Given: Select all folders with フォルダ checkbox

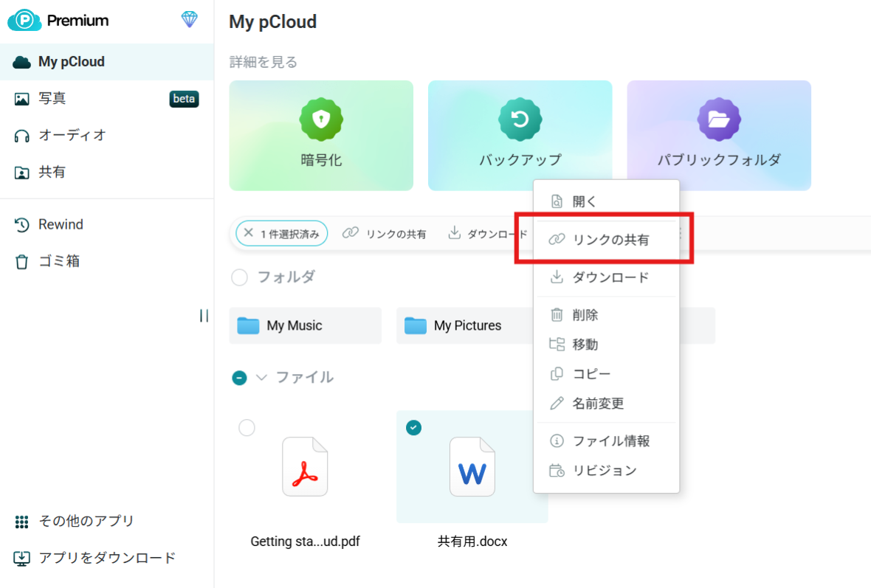Looking at the screenshot, I should [x=239, y=277].
